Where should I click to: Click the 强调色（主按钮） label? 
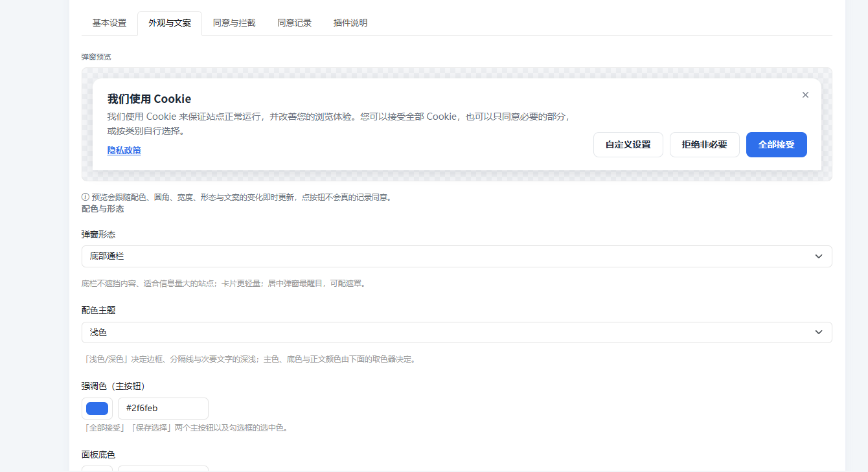coord(113,386)
